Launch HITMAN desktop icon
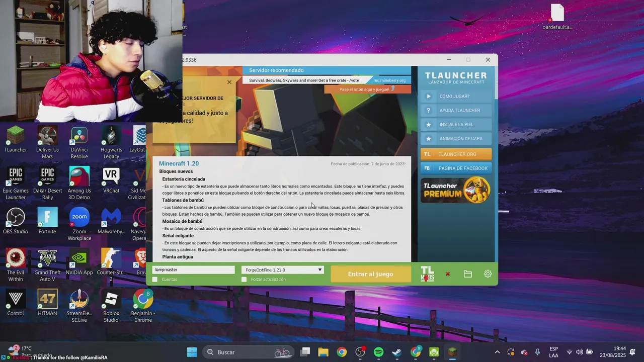The image size is (644, 362). (47, 302)
